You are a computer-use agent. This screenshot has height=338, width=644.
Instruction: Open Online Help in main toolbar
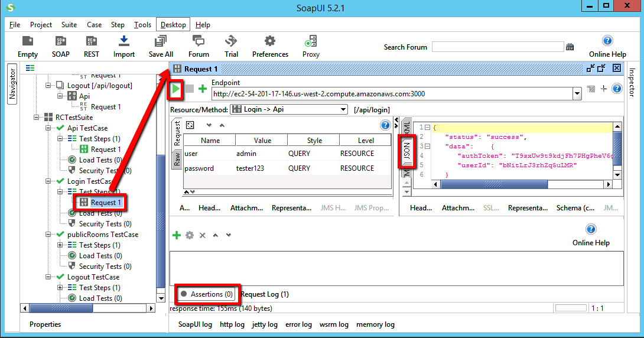click(607, 47)
